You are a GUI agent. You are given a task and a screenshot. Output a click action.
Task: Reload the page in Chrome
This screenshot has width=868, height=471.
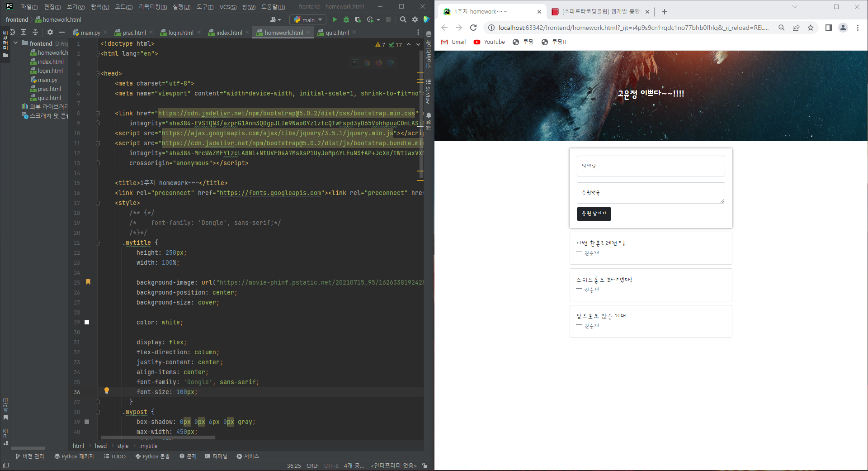pos(473,28)
